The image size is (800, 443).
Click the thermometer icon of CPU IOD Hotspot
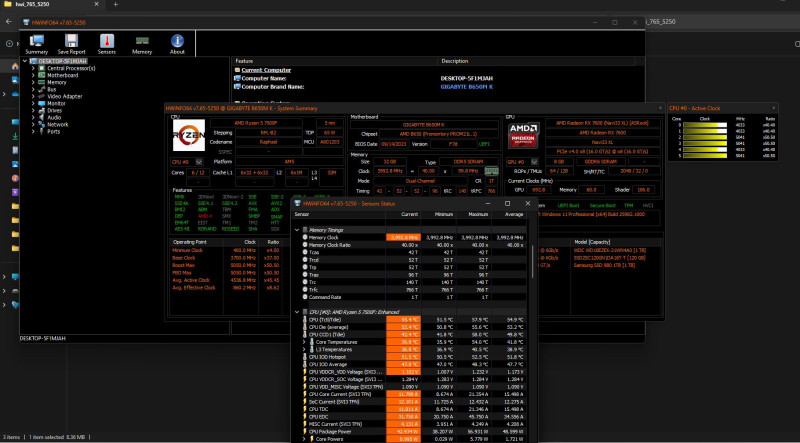coord(305,357)
